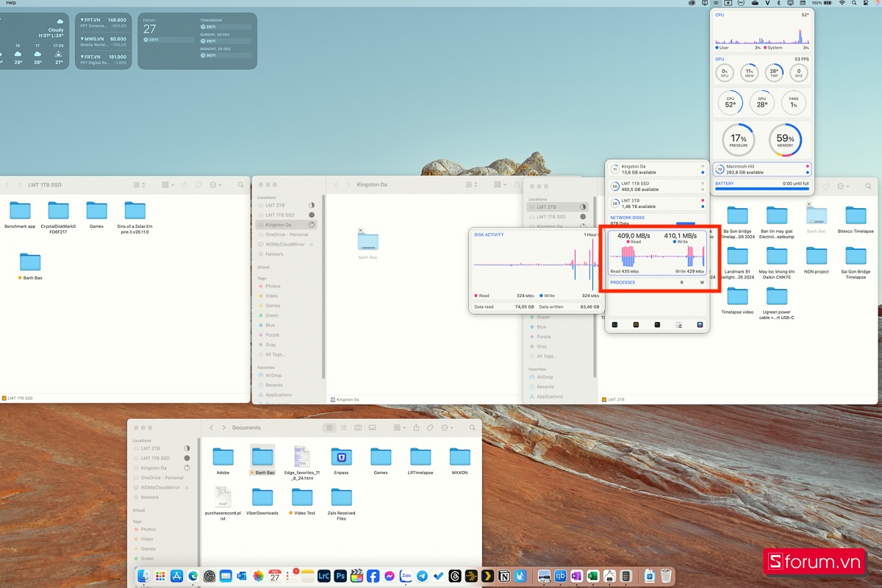Eject WDMyCloudMirror in Documents sidebar
Viewport: 882px width, 588px height.
pos(187,487)
